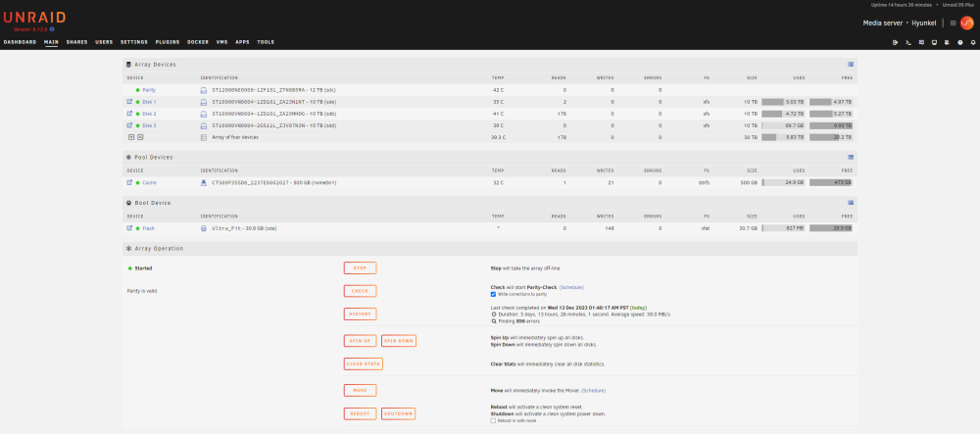Browse the Cache pool via its open-folder icon

coord(129,183)
